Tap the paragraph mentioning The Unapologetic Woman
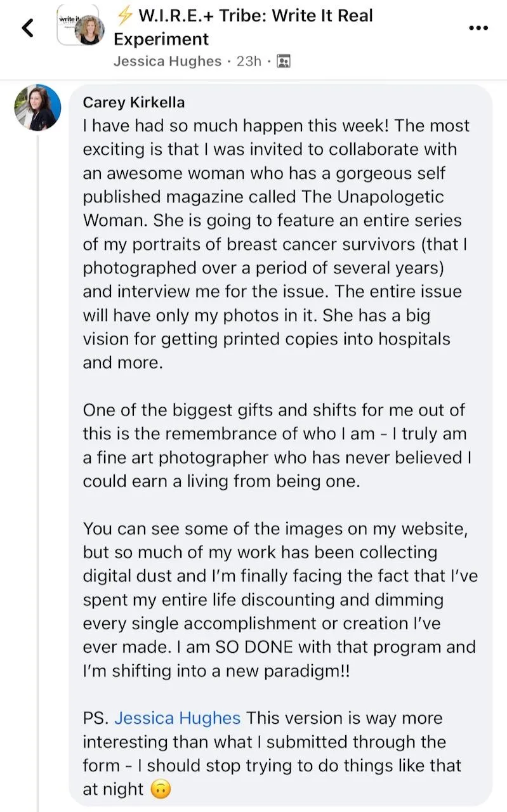The height and width of the screenshot is (812, 507). 277,244
